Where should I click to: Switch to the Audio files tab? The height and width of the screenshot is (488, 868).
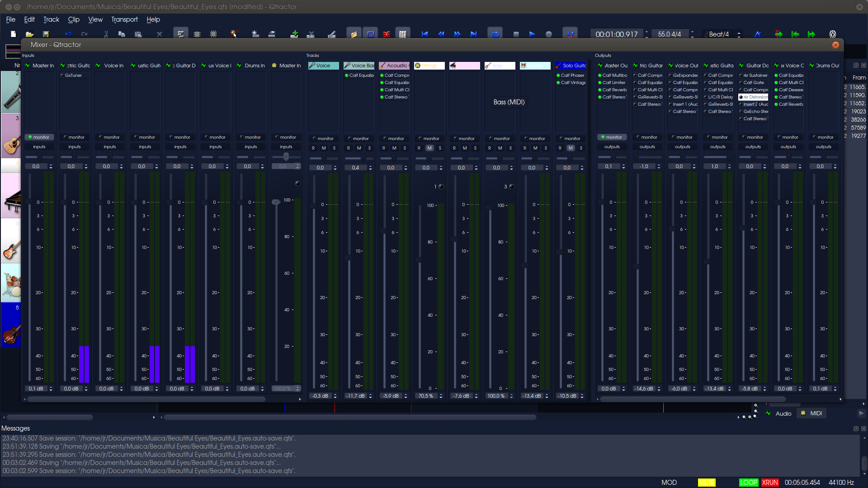tap(779, 413)
